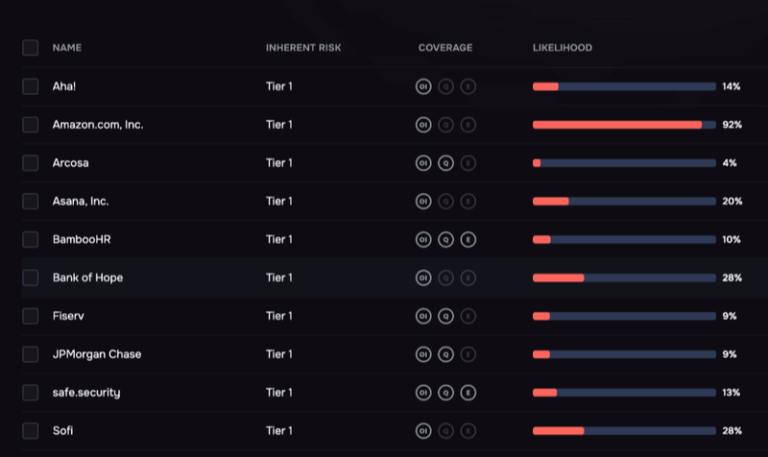Sort by the LIKELIHOOD column header
This screenshot has width=768, height=457.
tap(562, 48)
